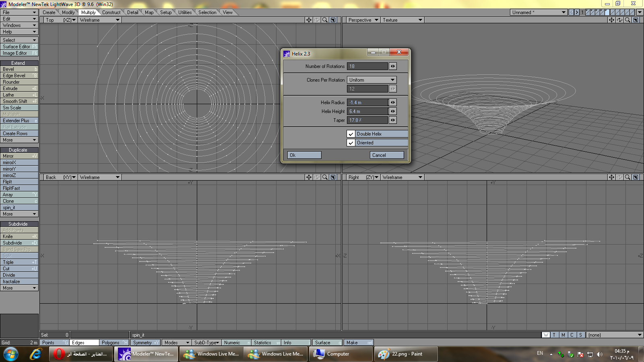Open the vertex map (none) dropdown
The image size is (644, 362).
pyautogui.click(x=615, y=335)
